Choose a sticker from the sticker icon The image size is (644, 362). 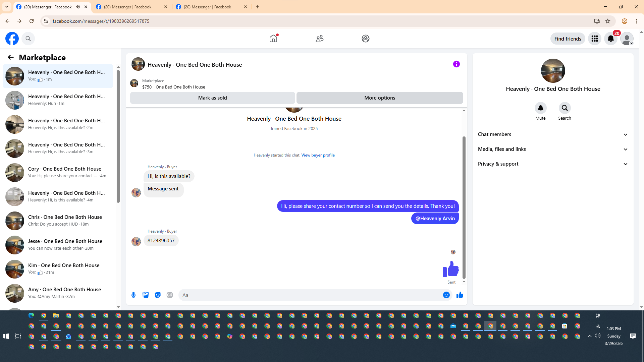[158, 295]
